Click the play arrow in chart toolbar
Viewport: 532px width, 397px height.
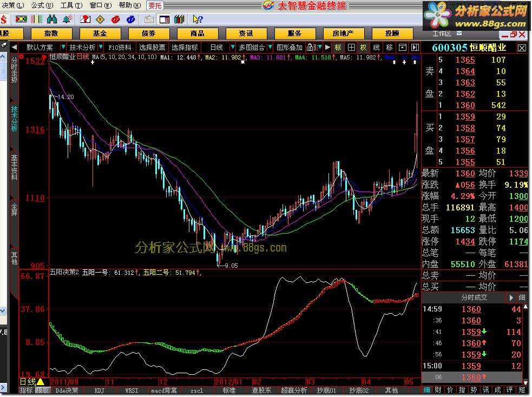point(327,47)
